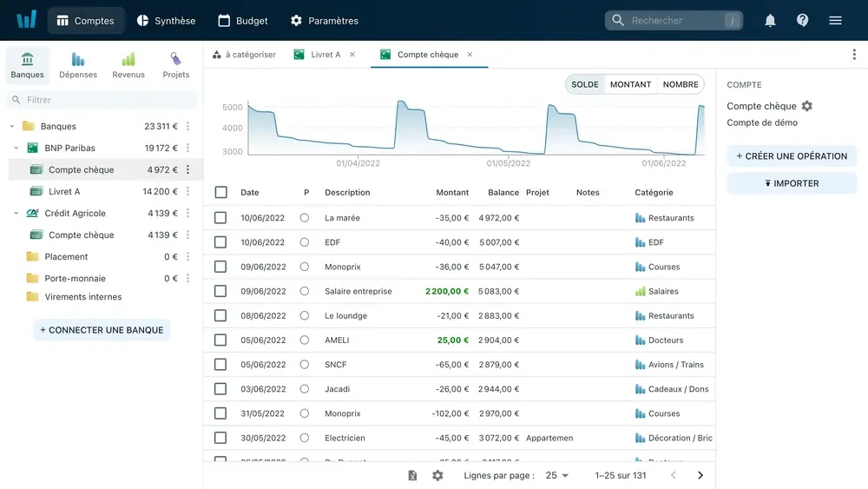The image size is (868, 489).
Task: Click the Compte chèque settings gear icon
Action: coord(807,106)
